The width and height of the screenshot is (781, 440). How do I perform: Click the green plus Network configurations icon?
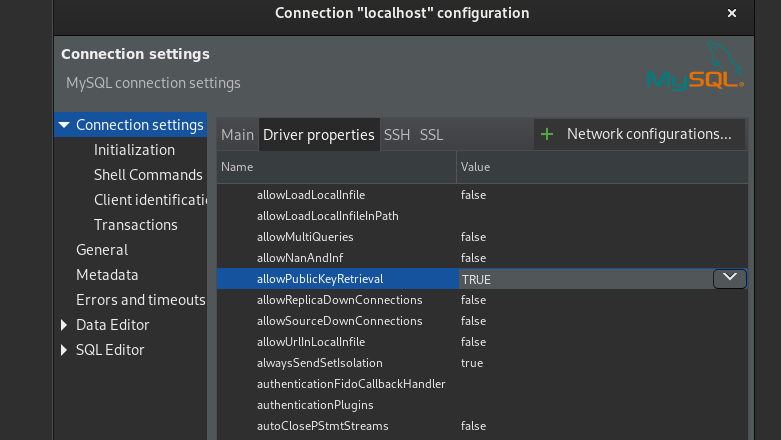(x=547, y=134)
